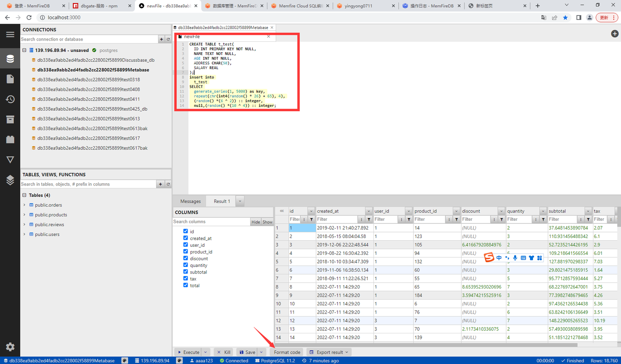
Task: Uncheck the discount column checkbox
Action: [x=185, y=258]
